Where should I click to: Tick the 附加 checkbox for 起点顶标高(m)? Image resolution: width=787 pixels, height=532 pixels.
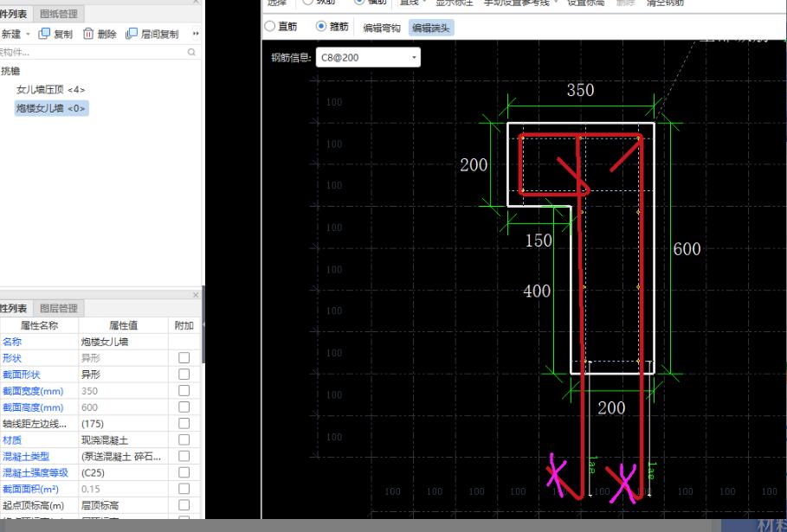[x=184, y=505]
